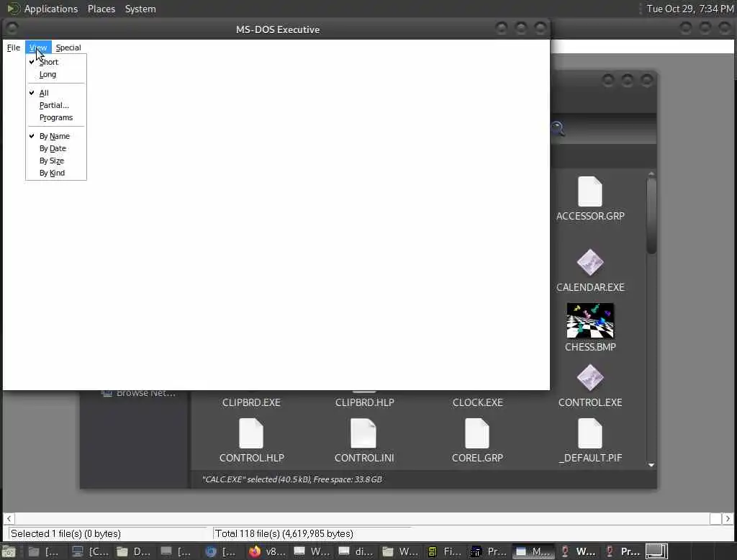
Task: Click the file manager status bar text
Action: (292, 479)
